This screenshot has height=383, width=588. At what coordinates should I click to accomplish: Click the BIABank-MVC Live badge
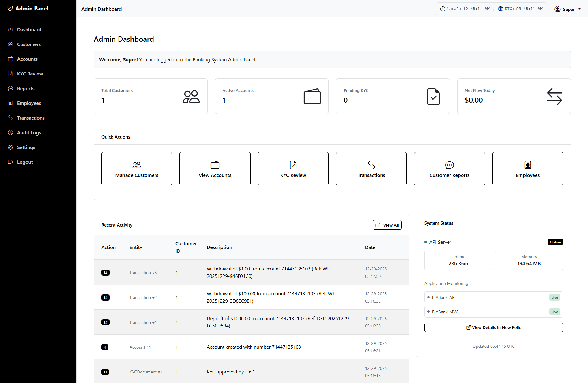[x=555, y=312]
